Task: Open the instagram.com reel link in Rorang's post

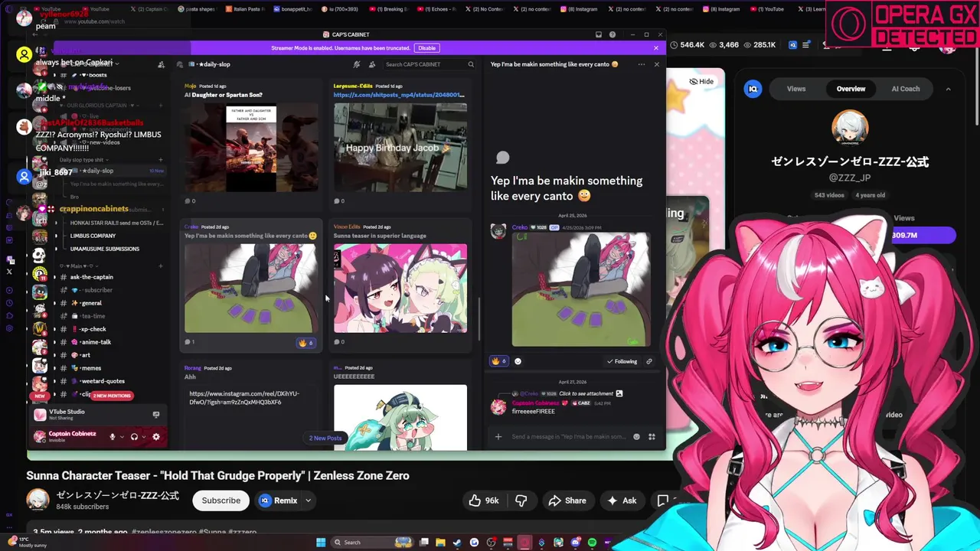Action: tap(244, 398)
